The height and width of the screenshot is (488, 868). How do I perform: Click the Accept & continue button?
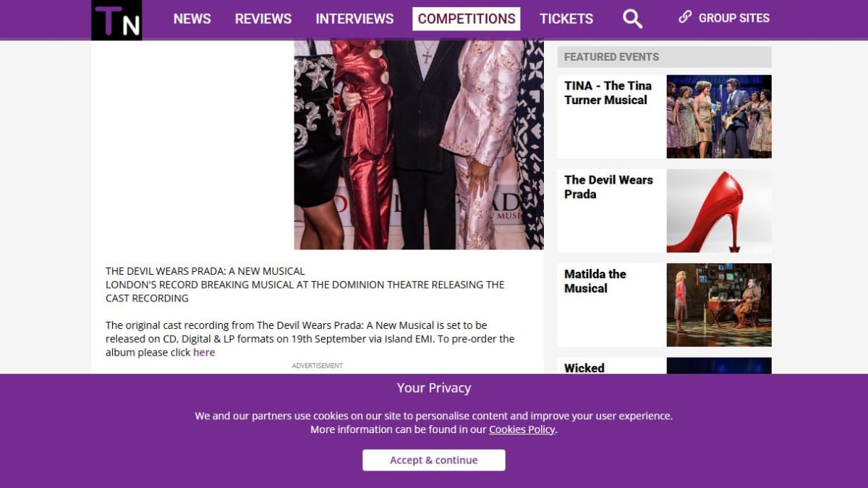[x=434, y=460]
